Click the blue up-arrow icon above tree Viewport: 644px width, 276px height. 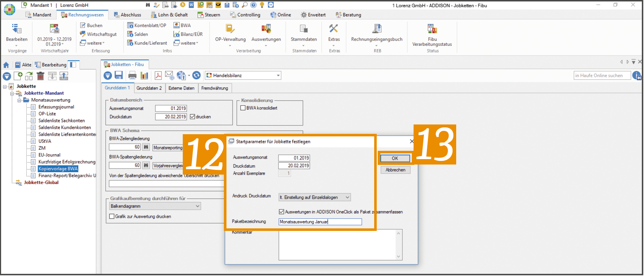pyautogui.click(x=64, y=76)
